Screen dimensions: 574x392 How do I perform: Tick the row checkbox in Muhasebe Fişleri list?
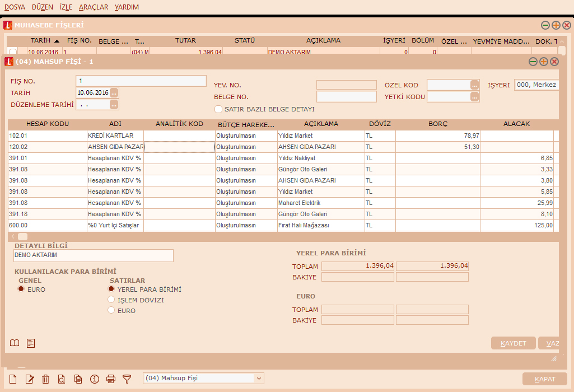13,52
